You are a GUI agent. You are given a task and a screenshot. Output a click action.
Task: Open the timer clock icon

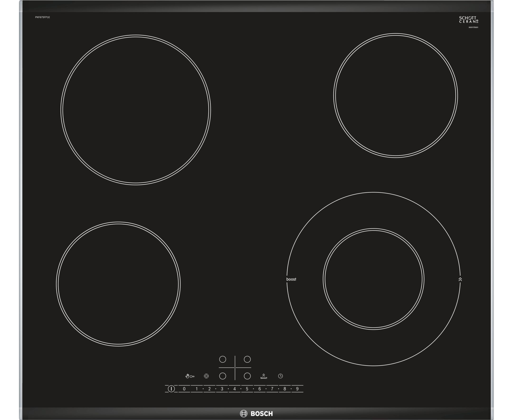pyautogui.click(x=280, y=376)
